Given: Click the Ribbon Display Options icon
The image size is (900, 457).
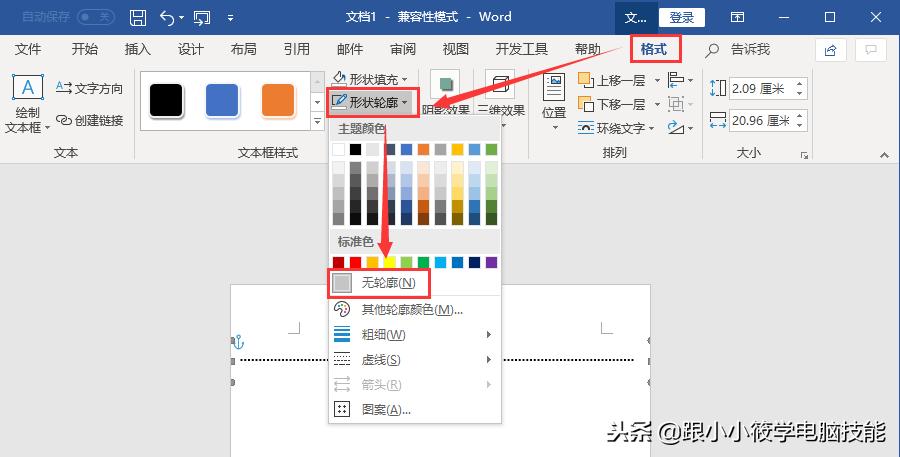Looking at the screenshot, I should [x=738, y=17].
